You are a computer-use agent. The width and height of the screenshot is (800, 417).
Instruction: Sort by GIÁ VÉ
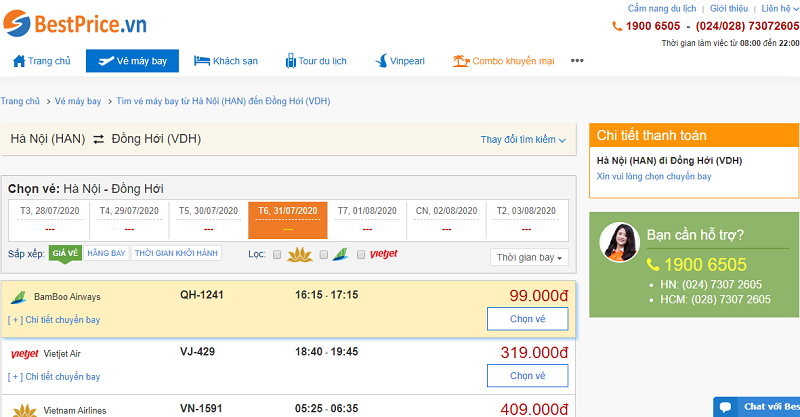(65, 253)
